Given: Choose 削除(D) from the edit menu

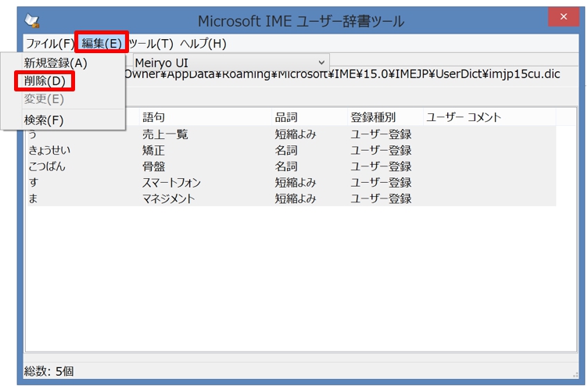Looking at the screenshot, I should 45,80.
